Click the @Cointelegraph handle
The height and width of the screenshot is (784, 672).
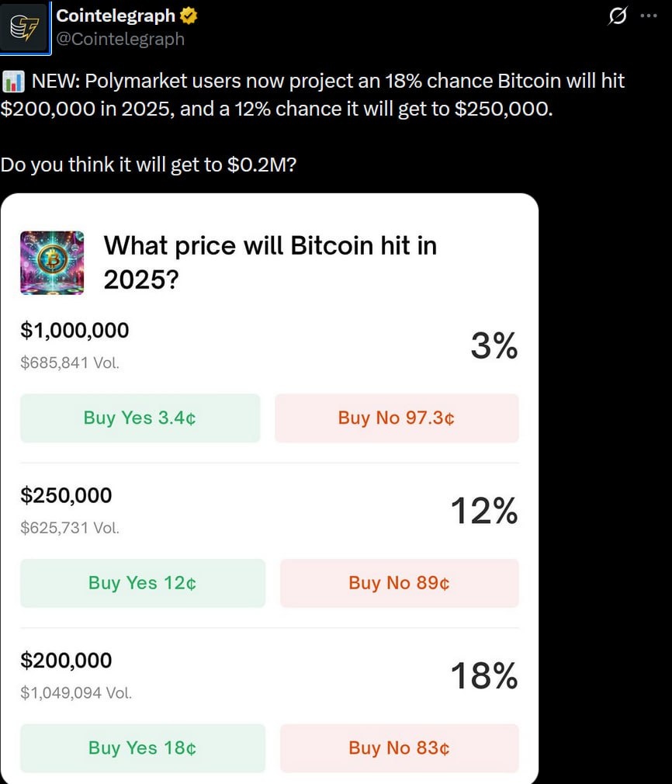tap(120, 38)
